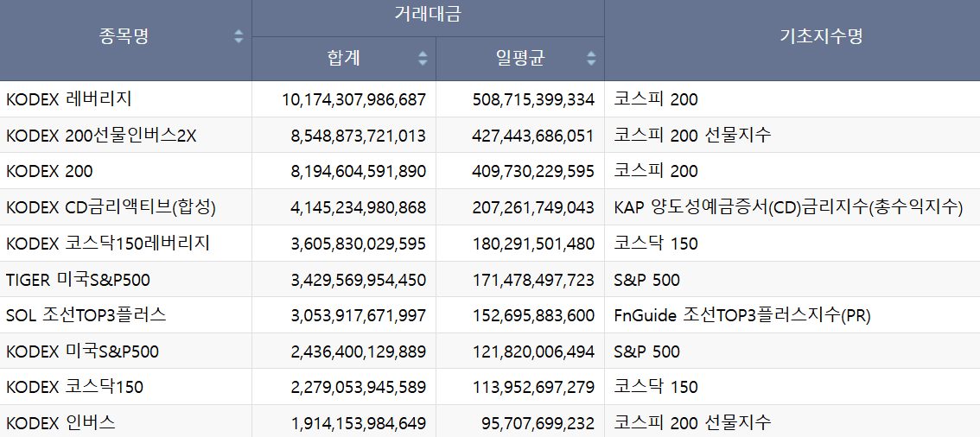
Task: Select KODEX 코스닥150레버리지 name cell
Action: (x=107, y=244)
